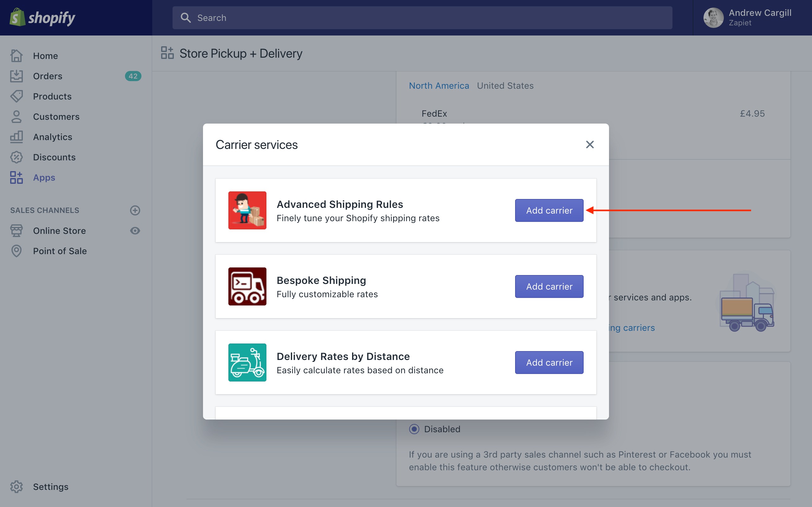Open Settings gear in sidebar
The width and height of the screenshot is (812, 507).
pyautogui.click(x=16, y=486)
